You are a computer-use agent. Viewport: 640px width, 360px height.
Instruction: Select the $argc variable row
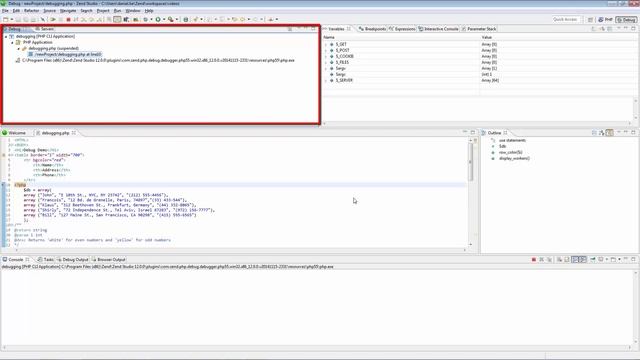point(480,75)
